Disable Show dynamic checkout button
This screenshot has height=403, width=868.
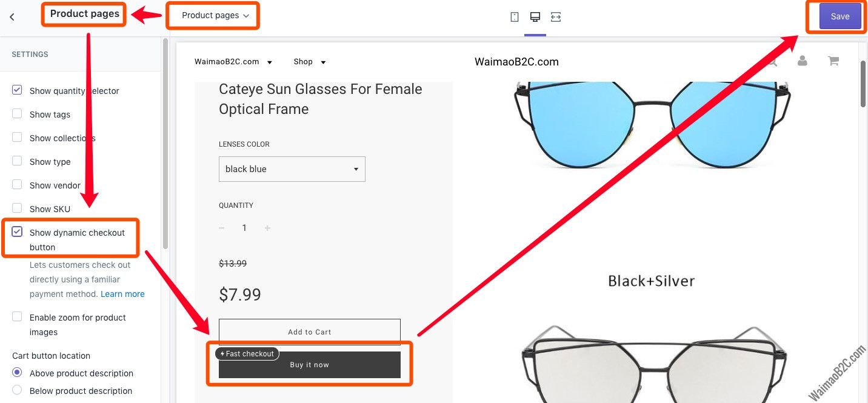[x=16, y=231]
